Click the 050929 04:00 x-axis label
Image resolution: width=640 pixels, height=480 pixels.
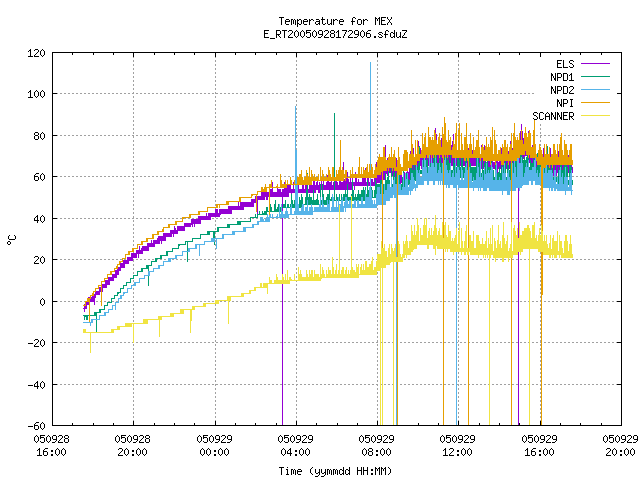296,446
